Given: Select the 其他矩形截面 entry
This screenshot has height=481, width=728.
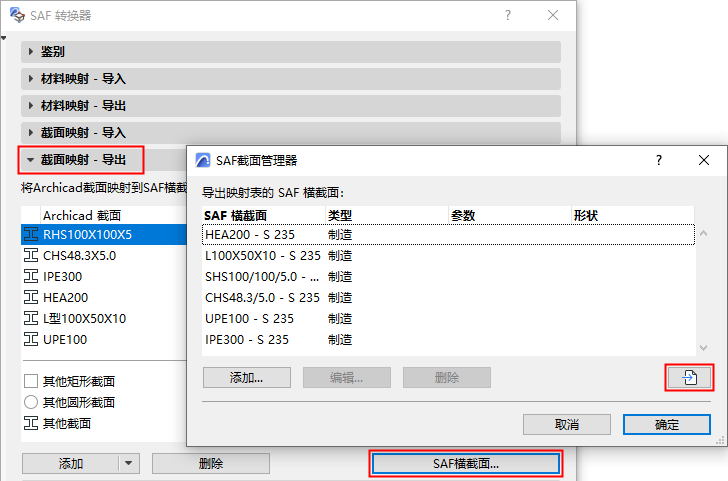Looking at the screenshot, I should point(104,381).
